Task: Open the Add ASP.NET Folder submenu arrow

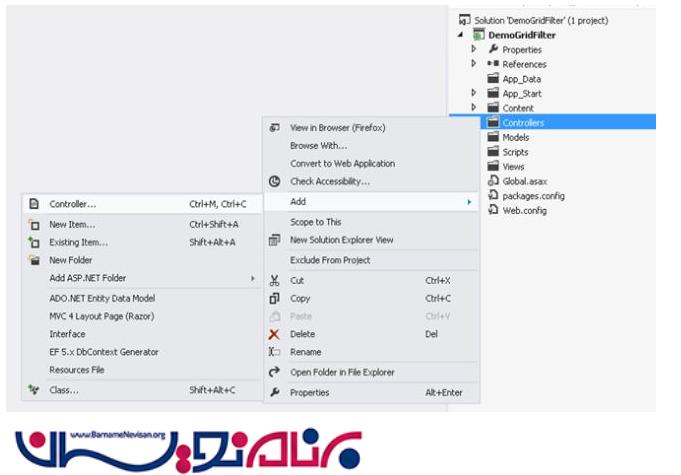Action: [x=252, y=278]
